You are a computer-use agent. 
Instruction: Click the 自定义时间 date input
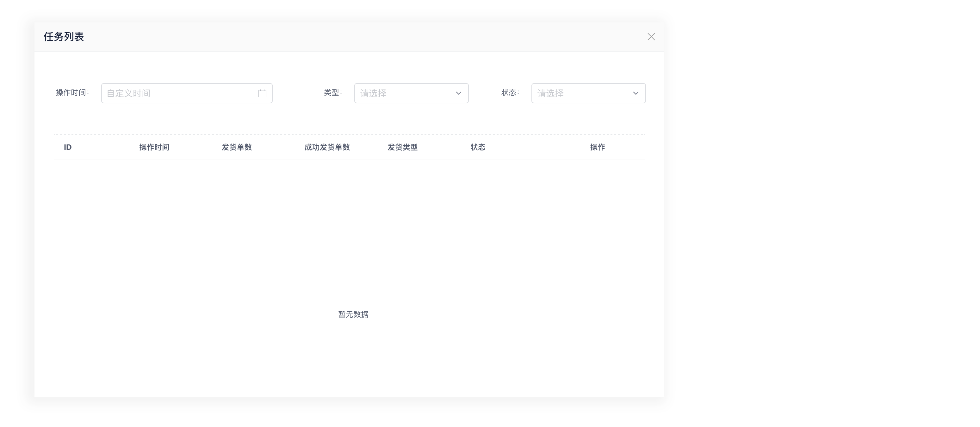coord(187,93)
